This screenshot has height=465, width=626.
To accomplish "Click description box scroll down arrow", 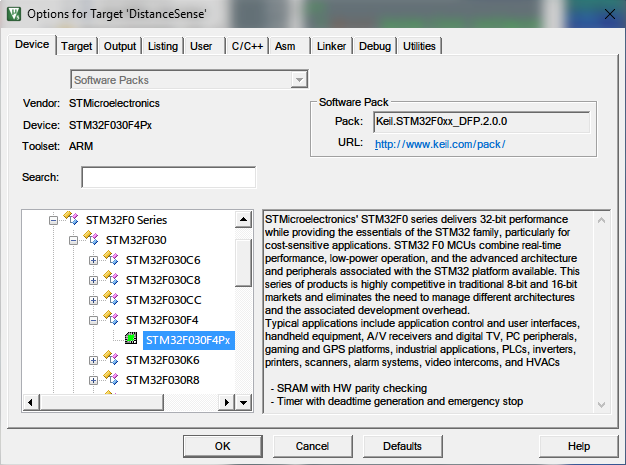I will point(602,404).
